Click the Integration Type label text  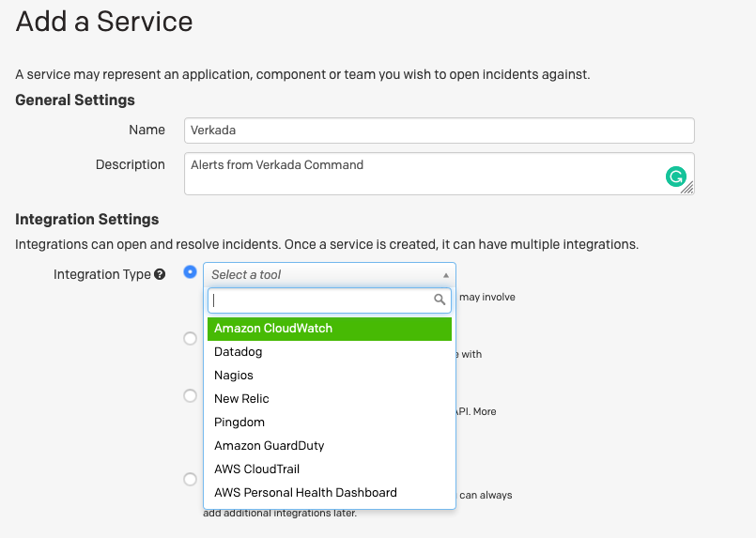(x=102, y=274)
